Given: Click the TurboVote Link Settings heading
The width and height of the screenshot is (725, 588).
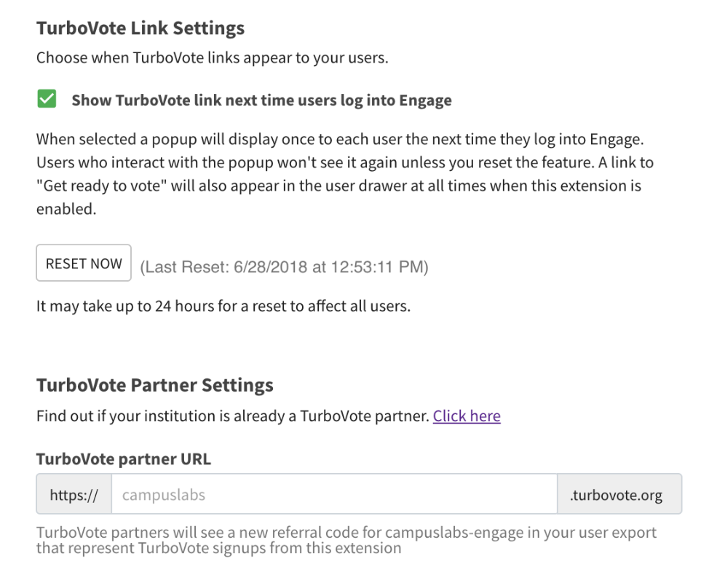Looking at the screenshot, I should 140,28.
